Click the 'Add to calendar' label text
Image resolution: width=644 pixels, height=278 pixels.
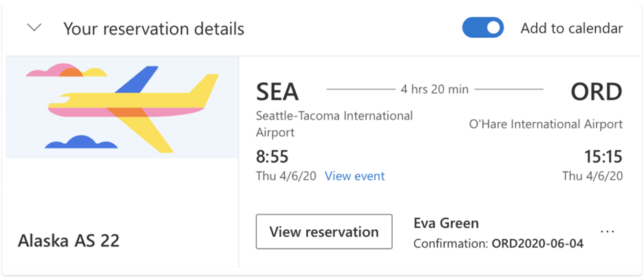pos(571,28)
